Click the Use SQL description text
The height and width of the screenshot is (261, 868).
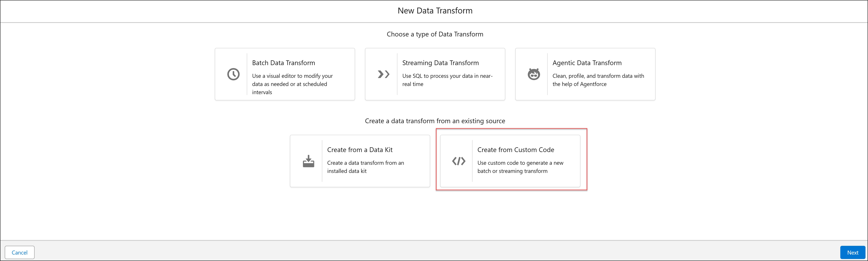tap(447, 80)
